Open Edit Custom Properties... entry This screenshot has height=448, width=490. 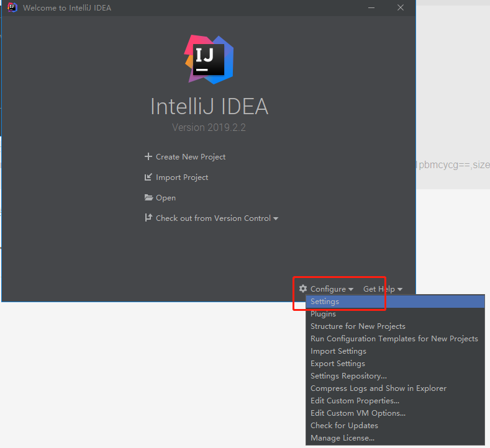(x=395, y=401)
